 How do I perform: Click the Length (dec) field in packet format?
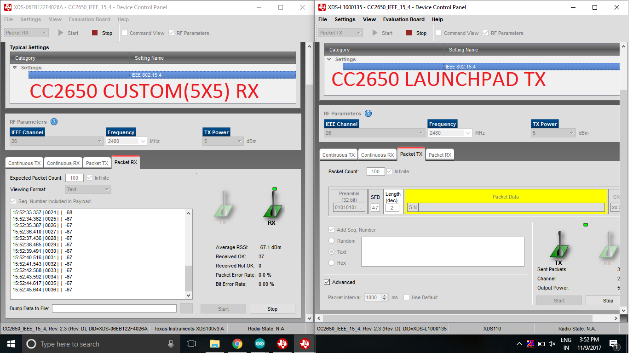pos(392,208)
